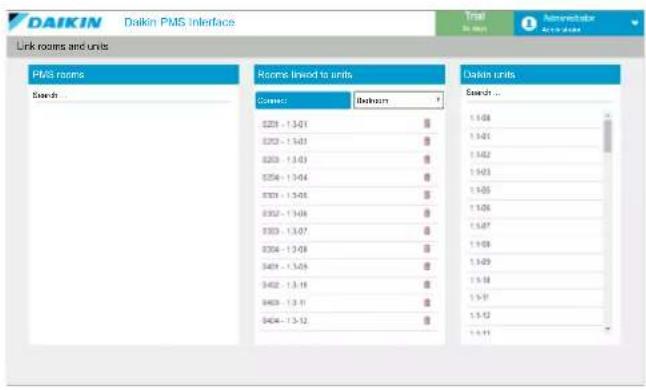
Task: Delete the 0202 room link
Action: (427, 141)
